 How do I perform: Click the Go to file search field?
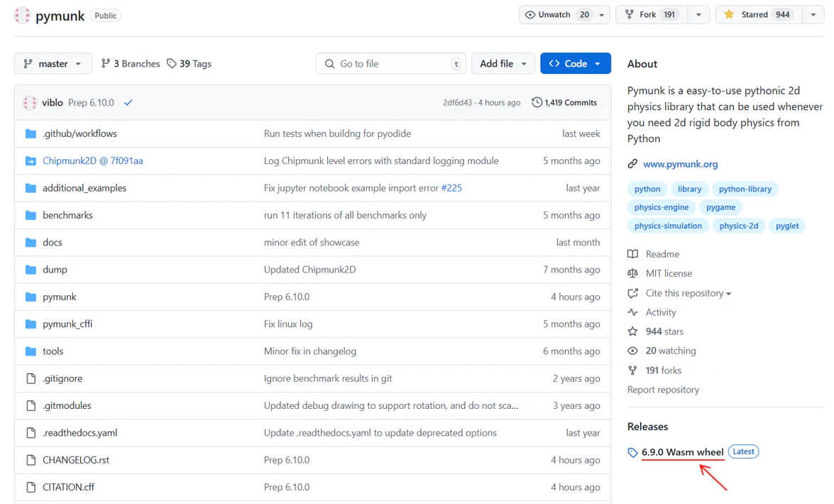(391, 63)
